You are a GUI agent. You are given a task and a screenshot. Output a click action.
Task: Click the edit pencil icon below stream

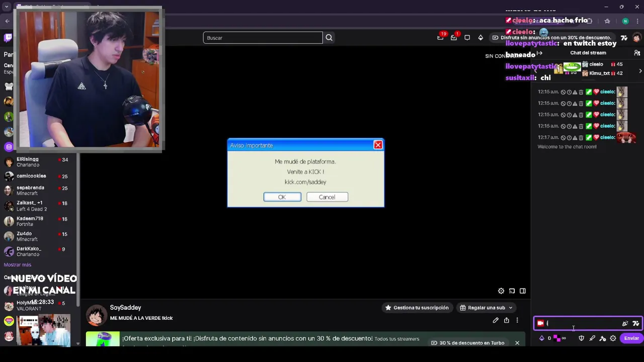[x=496, y=320]
